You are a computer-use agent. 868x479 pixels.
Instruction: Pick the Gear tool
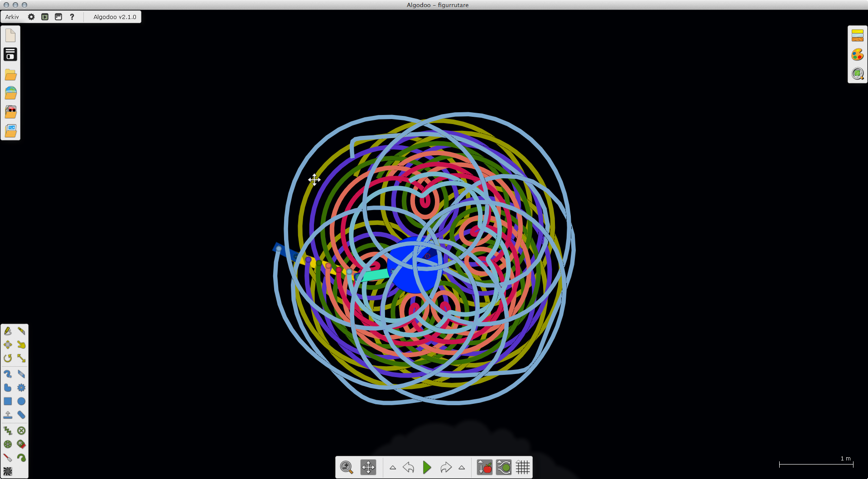21,388
